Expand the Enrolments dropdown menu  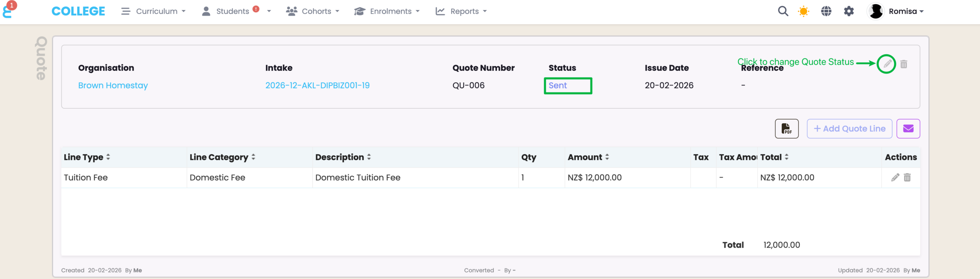coord(387,11)
